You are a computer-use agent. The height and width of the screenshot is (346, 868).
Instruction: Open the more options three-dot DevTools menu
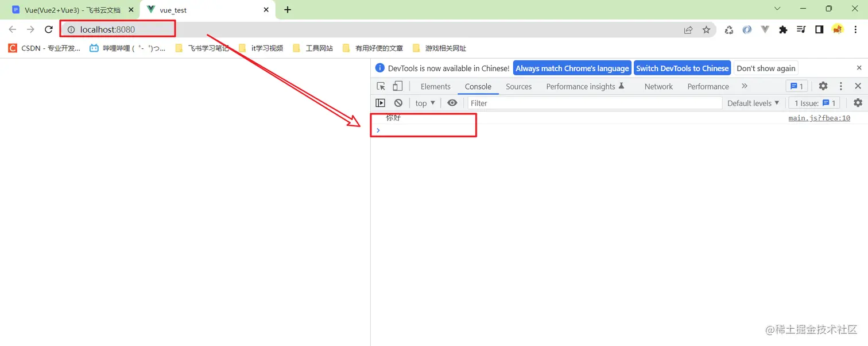pyautogui.click(x=840, y=86)
